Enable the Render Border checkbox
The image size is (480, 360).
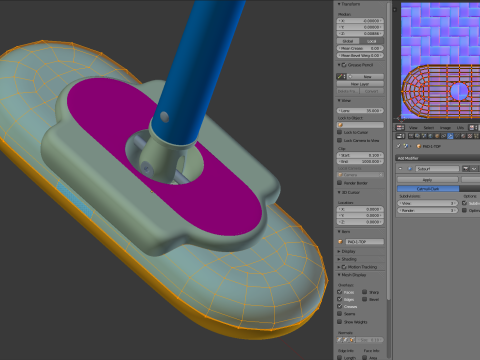pos(340,183)
